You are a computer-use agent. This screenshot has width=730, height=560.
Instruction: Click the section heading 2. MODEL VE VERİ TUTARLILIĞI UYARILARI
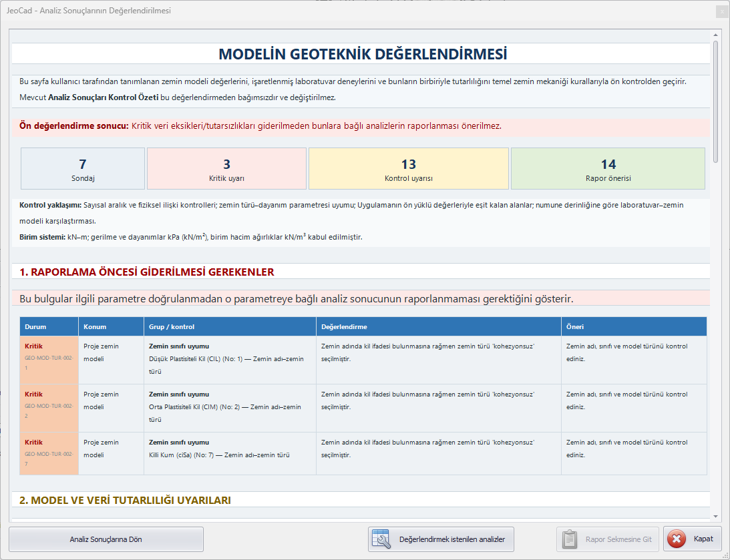coord(126,500)
